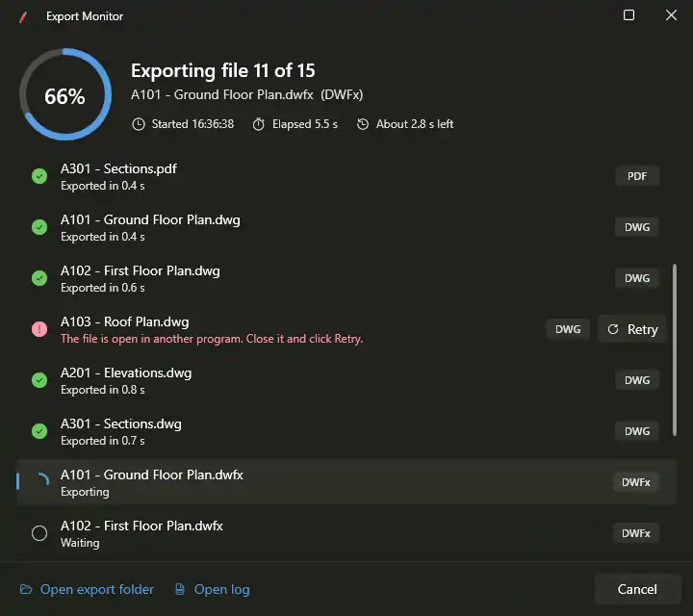The image size is (693, 616).
Task: Click the header subtitle 'A101 - Ground Floor Plan.dwfx (DWFx)'
Action: 246,95
